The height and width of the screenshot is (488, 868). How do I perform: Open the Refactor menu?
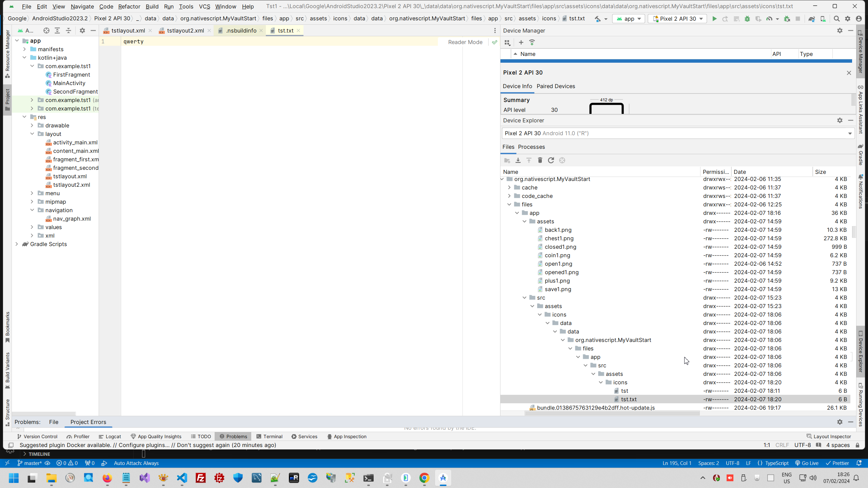[x=129, y=6]
